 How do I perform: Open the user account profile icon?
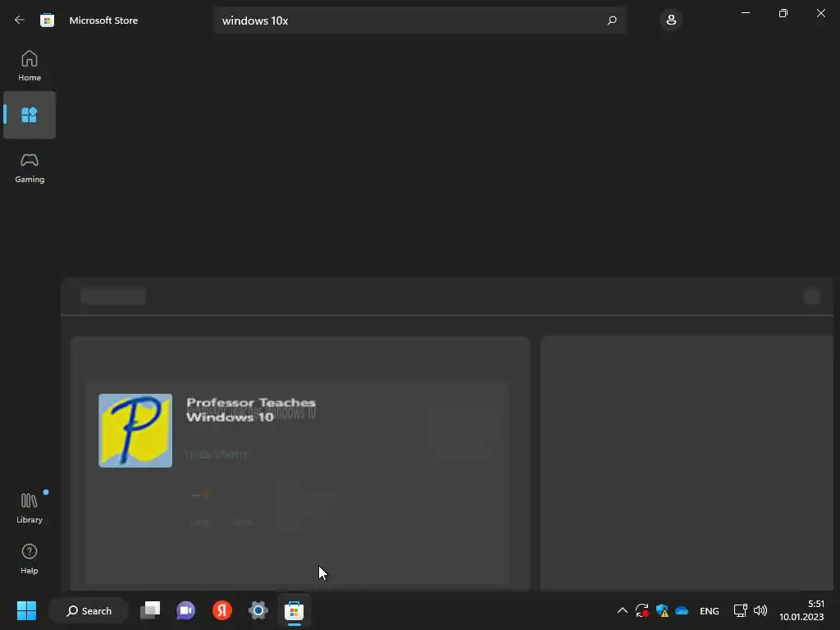click(671, 21)
